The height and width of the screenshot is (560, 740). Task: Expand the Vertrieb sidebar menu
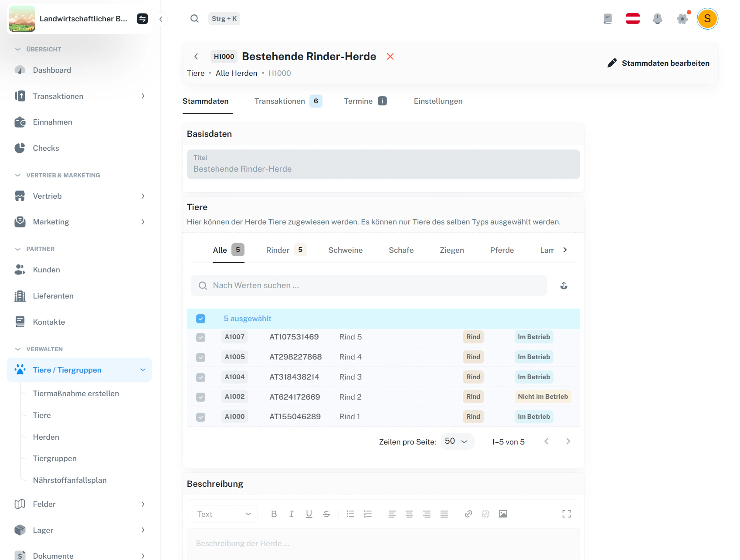point(79,196)
